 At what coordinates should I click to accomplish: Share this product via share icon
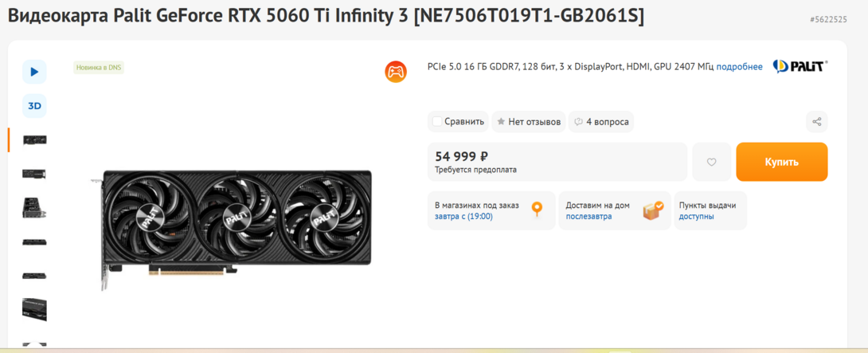(816, 122)
